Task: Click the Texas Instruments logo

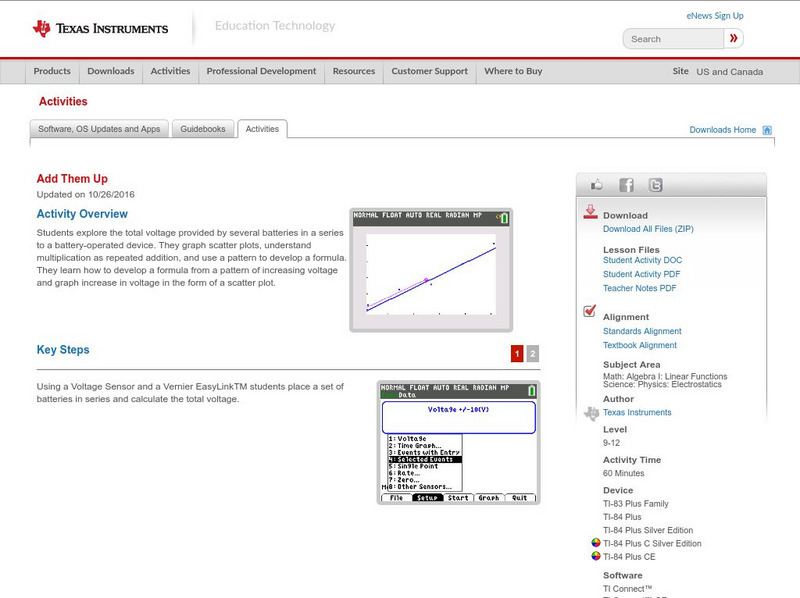Action: pos(100,29)
